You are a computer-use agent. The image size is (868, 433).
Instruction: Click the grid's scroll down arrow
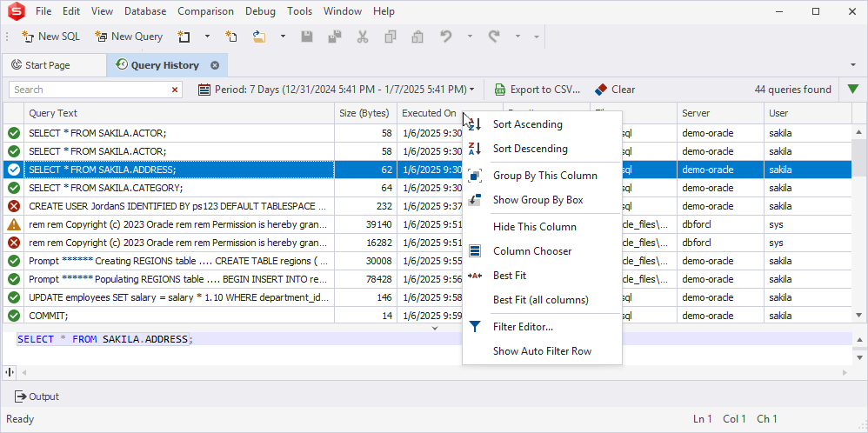click(x=858, y=315)
